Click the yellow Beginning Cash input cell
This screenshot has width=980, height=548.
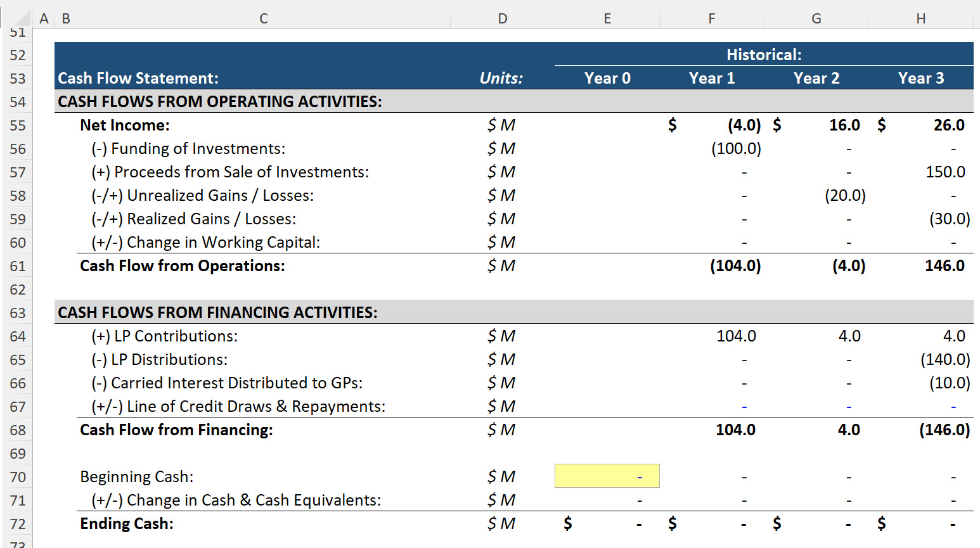coord(607,476)
